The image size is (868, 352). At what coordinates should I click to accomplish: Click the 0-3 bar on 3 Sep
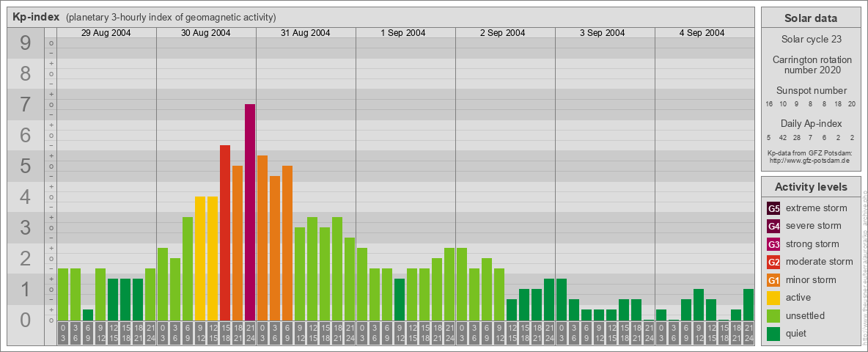tap(562, 299)
